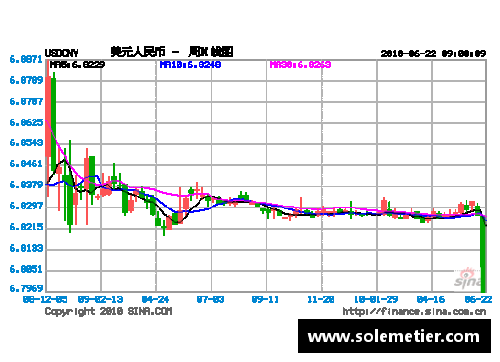Click the 6.8215 y-axis label
This screenshot has height=362, width=500.
point(26,227)
